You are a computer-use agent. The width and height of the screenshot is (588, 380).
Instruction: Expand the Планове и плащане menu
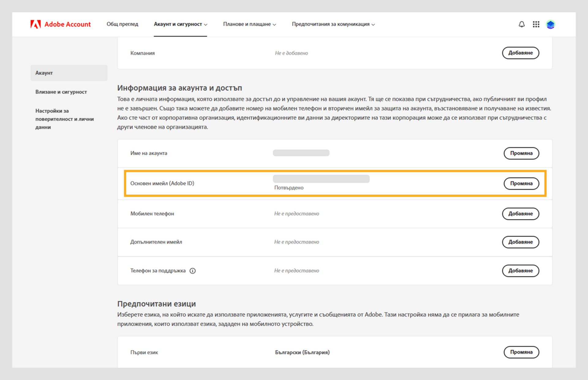coord(250,24)
